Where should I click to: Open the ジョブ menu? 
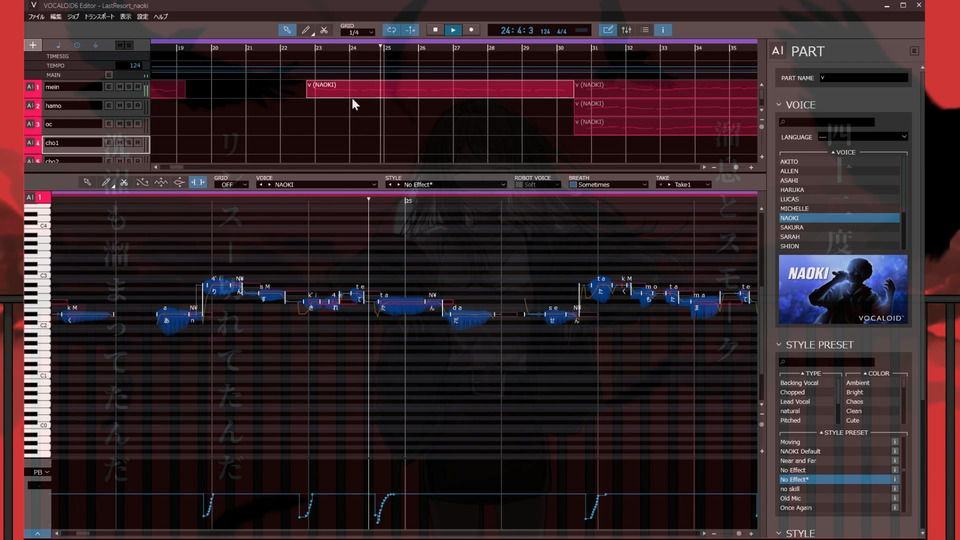(73, 17)
